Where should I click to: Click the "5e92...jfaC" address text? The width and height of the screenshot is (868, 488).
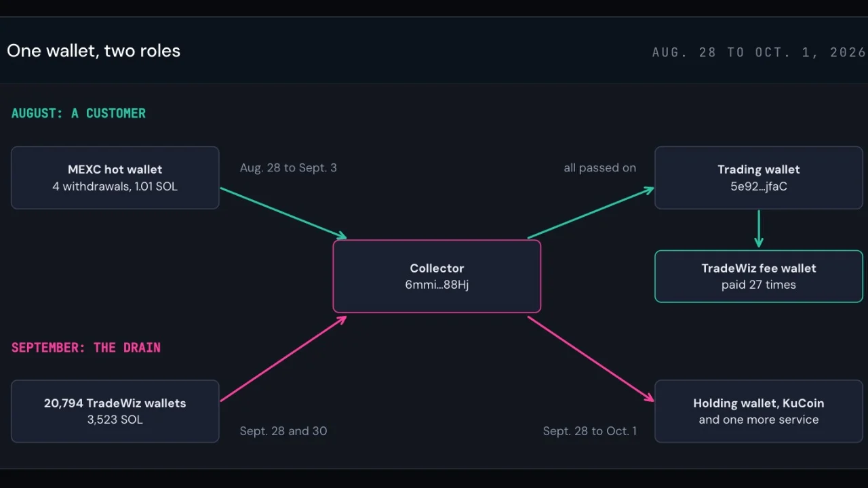pos(759,186)
